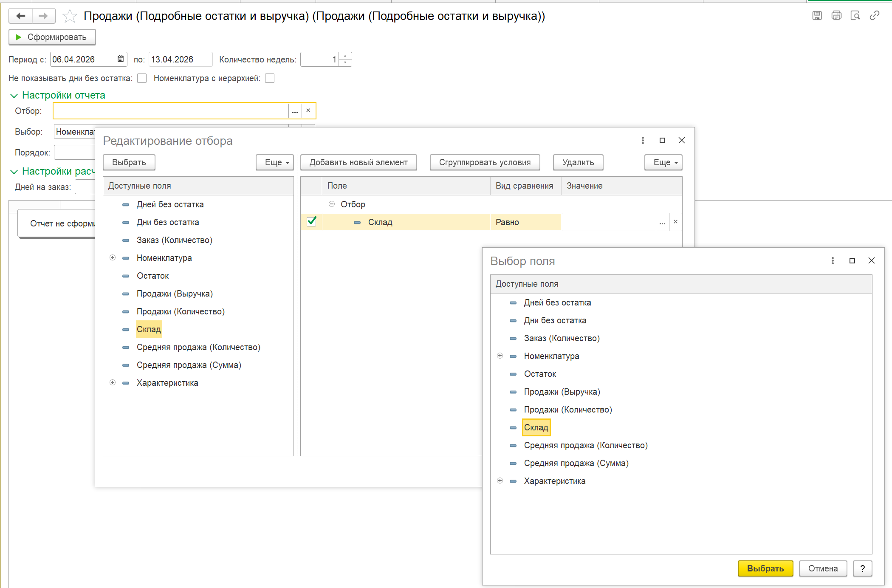Add report to favorites with star icon

[x=70, y=16]
